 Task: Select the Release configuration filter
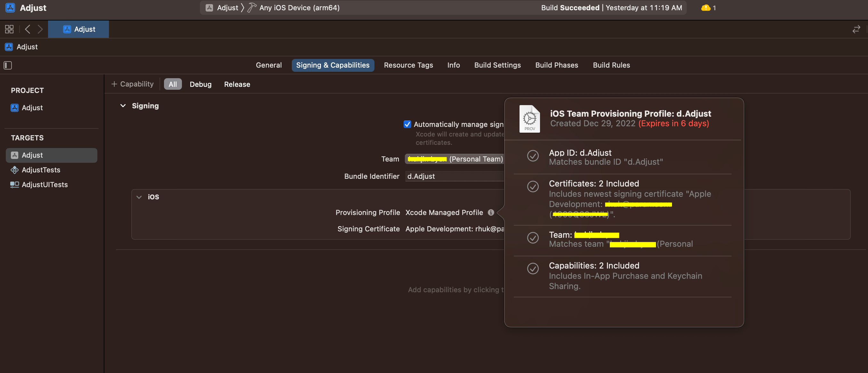237,84
